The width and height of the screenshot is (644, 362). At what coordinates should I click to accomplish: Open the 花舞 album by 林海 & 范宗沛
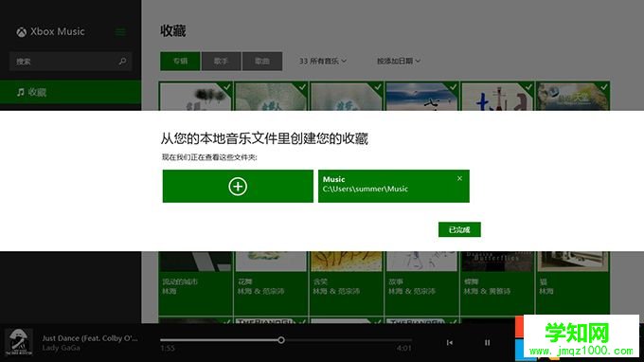tap(271, 282)
